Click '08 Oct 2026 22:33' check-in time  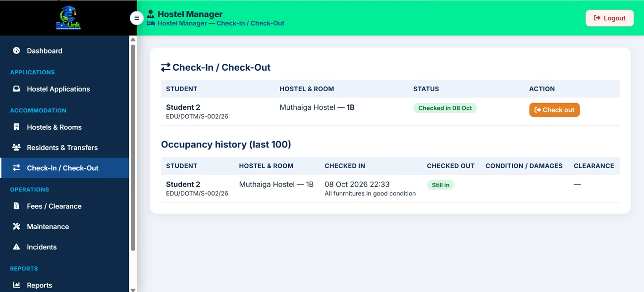357,184
